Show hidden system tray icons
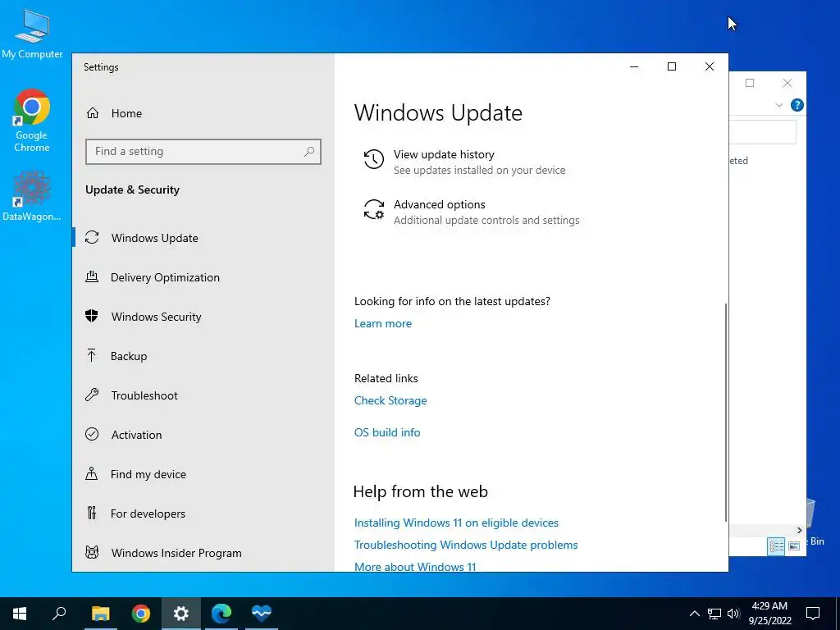Screen dimensions: 840x630 pos(694,614)
